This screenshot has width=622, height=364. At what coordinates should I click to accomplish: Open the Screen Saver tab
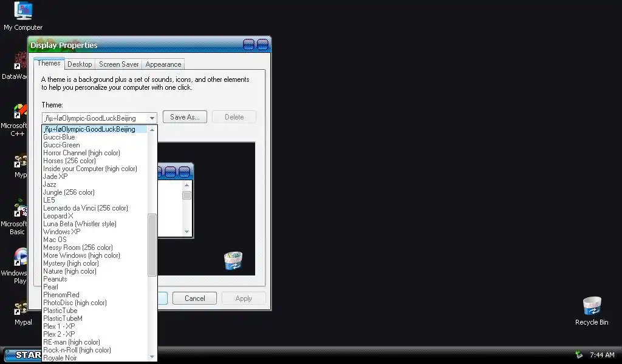[x=118, y=64]
